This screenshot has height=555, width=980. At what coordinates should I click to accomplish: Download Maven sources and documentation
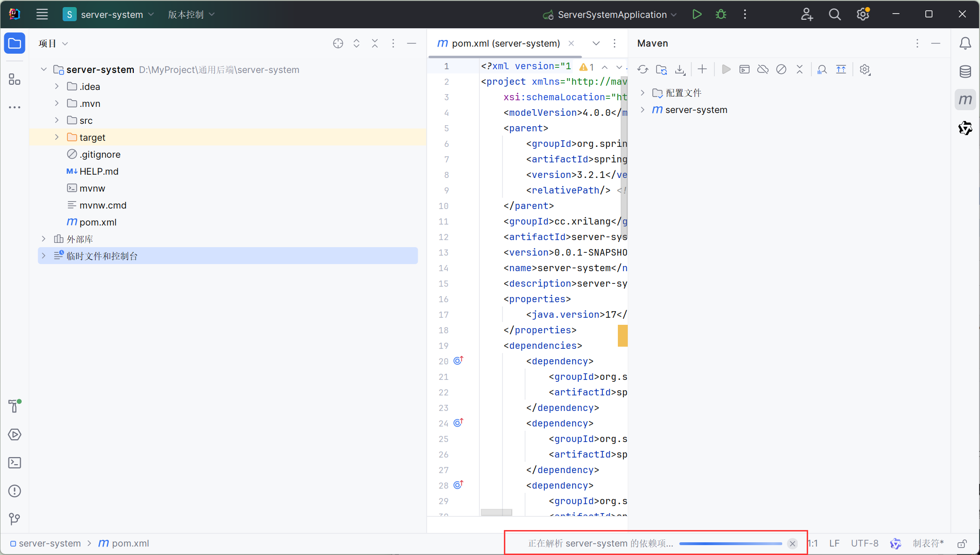click(x=680, y=70)
